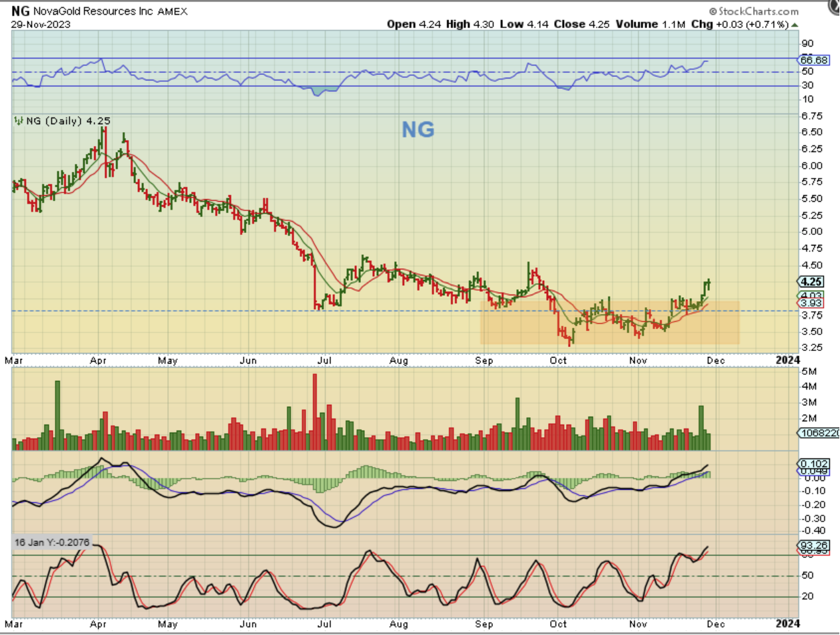The height and width of the screenshot is (635, 840).
Task: Click the AMEX exchange label
Action: point(173,11)
